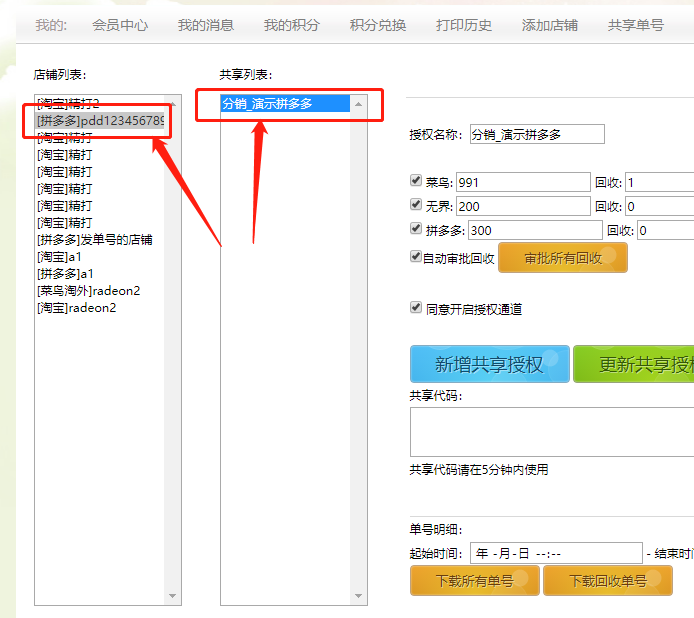
Task: Go to 积分兑换 page
Action: [378, 25]
